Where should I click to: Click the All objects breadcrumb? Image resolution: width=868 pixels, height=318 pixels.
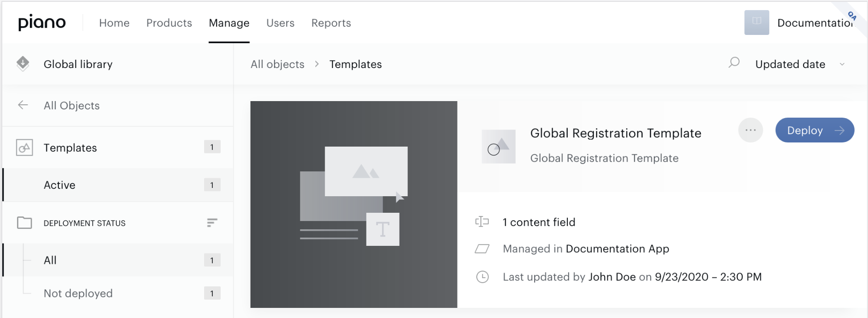point(277,64)
